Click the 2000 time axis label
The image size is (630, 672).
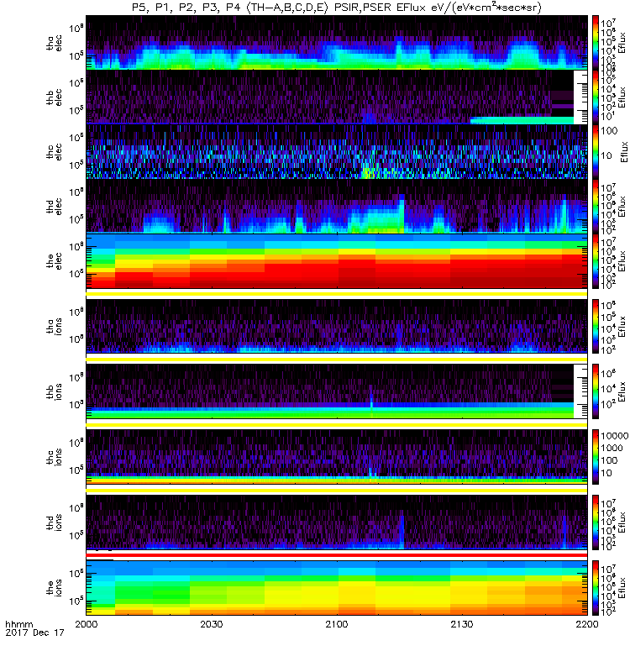pos(87,624)
